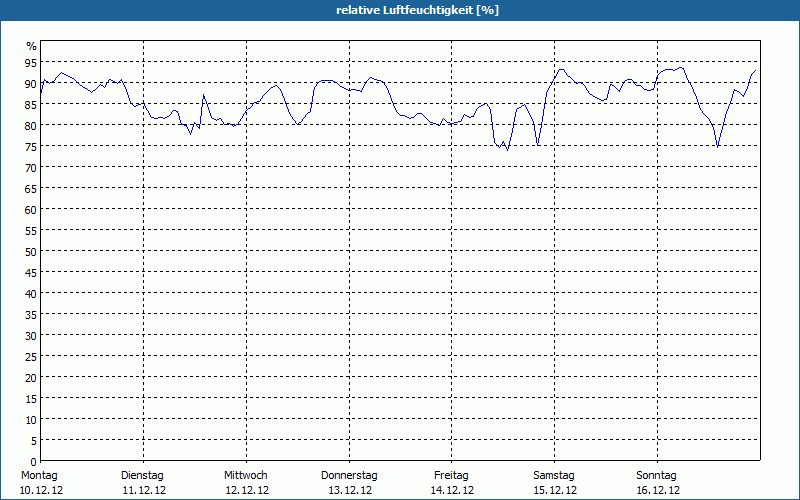Click the date 16.12.12
Image resolution: width=800 pixels, height=500 pixels.
click(658, 490)
